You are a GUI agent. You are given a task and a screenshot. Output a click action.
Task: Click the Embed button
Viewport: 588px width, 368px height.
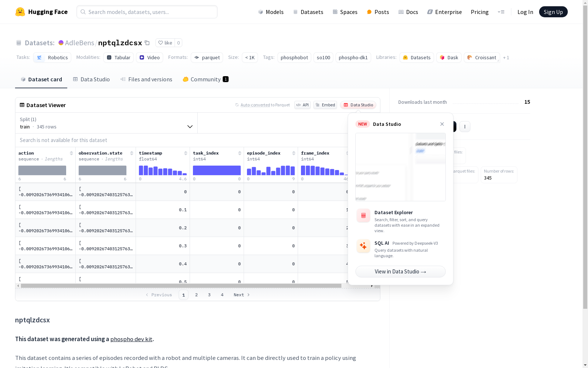(325, 105)
